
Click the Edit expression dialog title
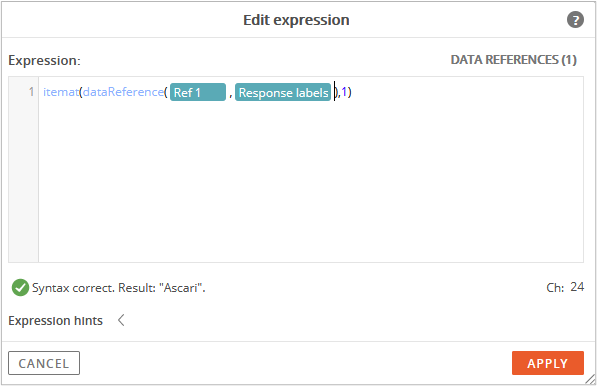[296, 20]
